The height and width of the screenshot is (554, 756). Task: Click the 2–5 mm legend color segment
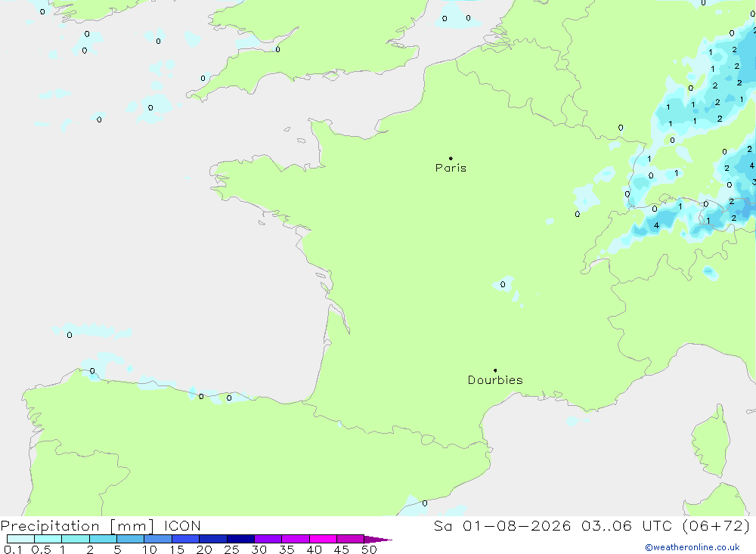103,539
